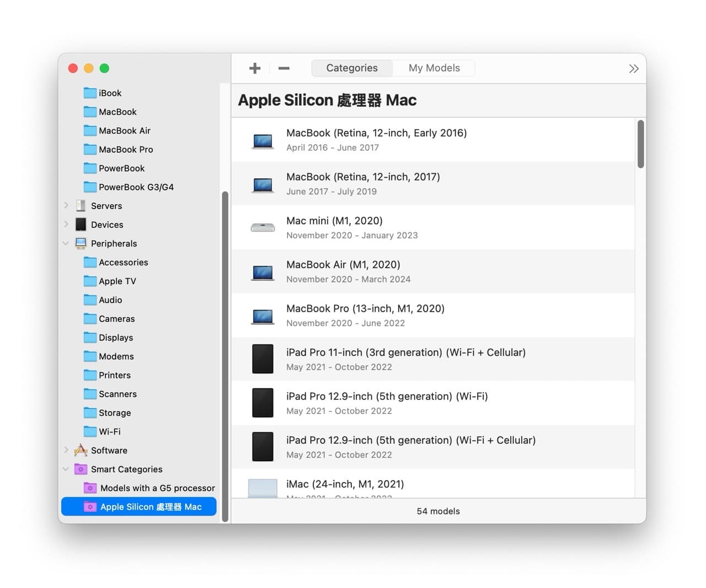Select iPad Pro 12.9-inch 5th generation Wi-Fi + Cellular
The height and width of the screenshot is (588, 706).
[433, 447]
